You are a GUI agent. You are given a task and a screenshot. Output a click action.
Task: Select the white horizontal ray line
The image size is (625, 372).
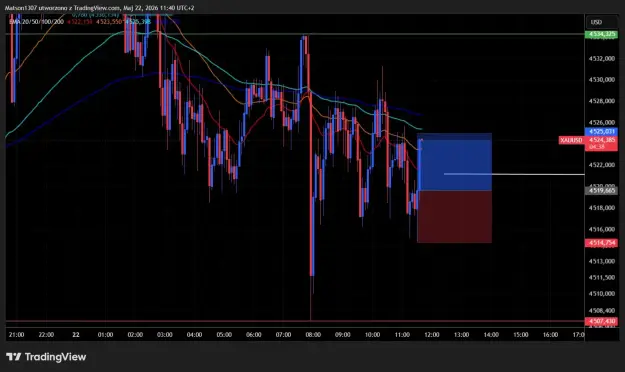point(514,174)
